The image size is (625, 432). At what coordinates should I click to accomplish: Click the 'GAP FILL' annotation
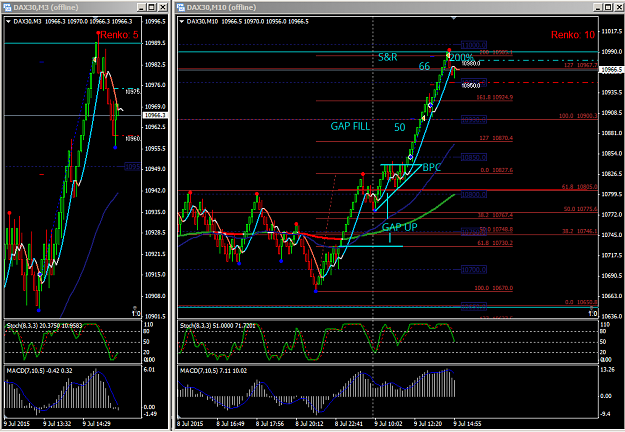click(x=350, y=126)
